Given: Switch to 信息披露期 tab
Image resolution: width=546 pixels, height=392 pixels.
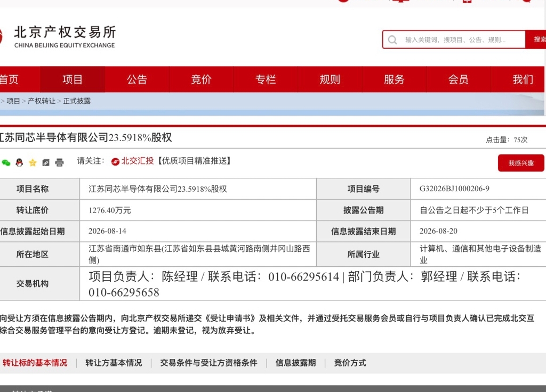Looking at the screenshot, I should pos(295,363).
